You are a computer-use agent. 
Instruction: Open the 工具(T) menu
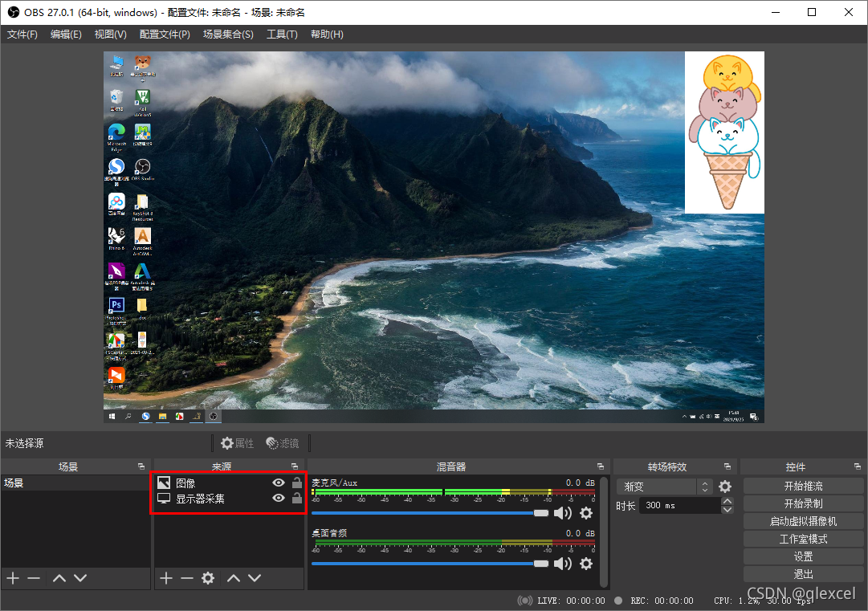coord(282,35)
